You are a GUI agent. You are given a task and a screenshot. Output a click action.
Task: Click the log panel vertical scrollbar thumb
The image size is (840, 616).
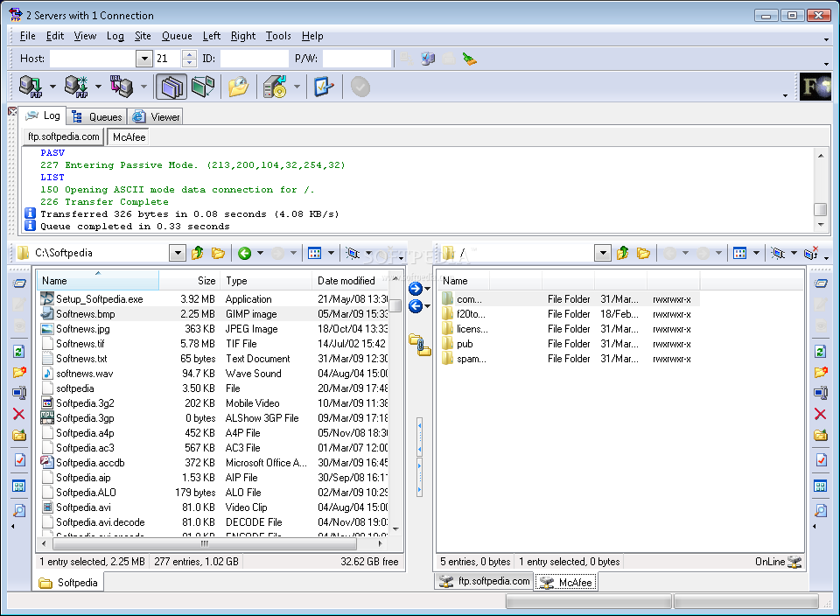point(820,209)
